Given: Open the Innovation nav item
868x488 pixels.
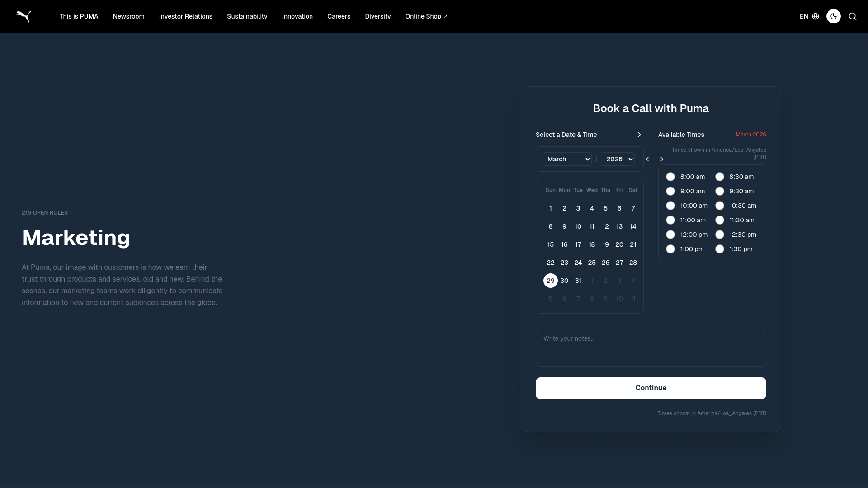Looking at the screenshot, I should tap(297, 16).
